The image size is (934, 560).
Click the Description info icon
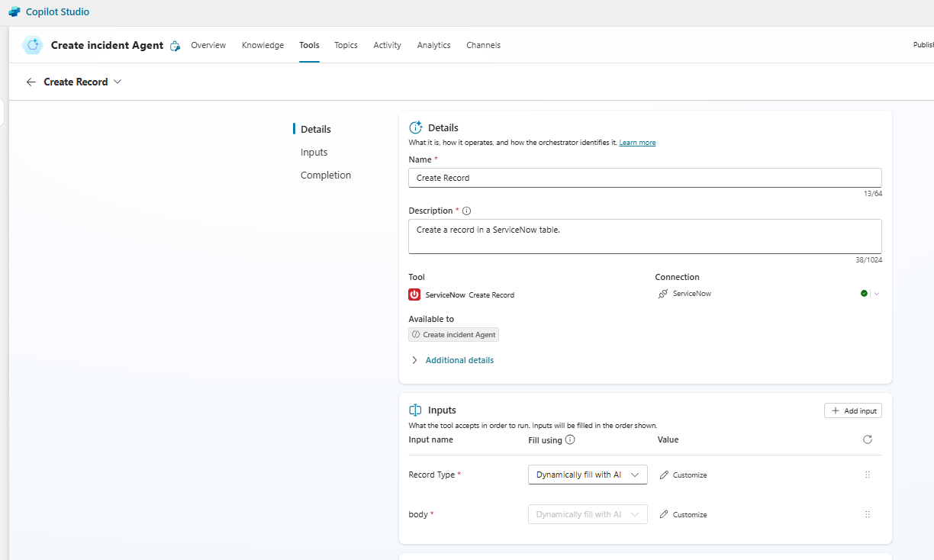point(467,211)
